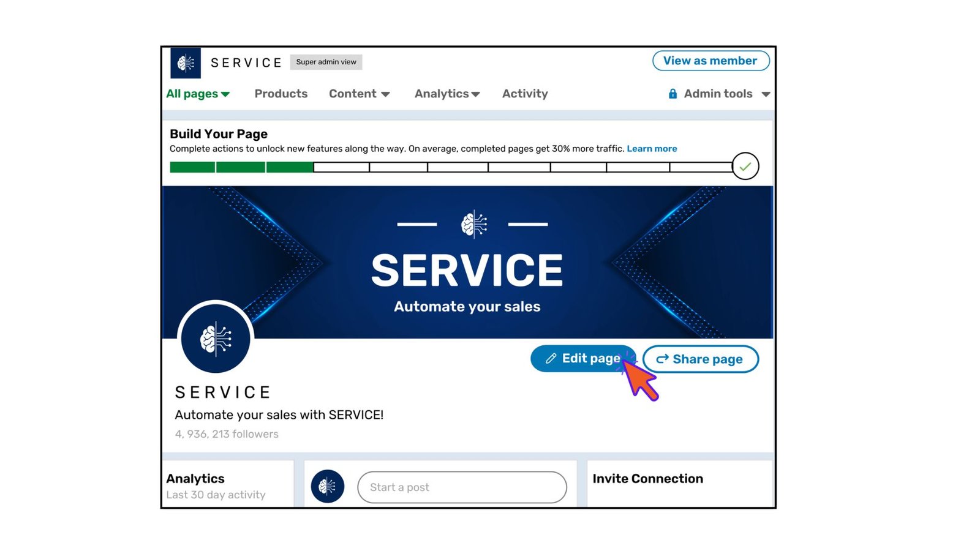The height and width of the screenshot is (551, 980).
Task: Click the pencil icon on Edit page
Action: click(x=551, y=359)
